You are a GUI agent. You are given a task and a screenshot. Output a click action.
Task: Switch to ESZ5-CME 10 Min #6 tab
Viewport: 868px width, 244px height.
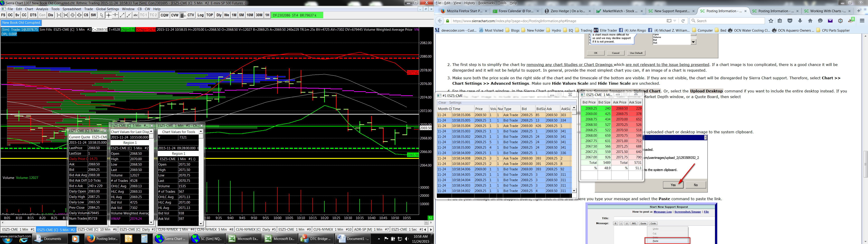click(97, 230)
